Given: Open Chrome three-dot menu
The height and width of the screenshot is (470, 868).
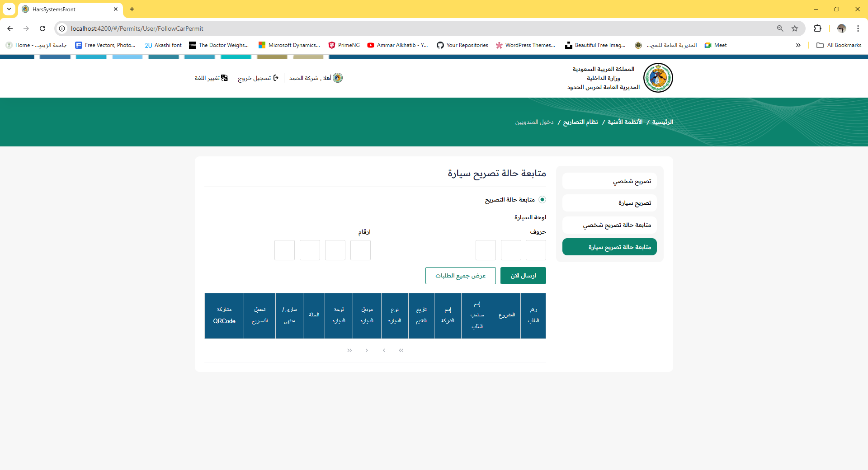Looking at the screenshot, I should [x=858, y=28].
